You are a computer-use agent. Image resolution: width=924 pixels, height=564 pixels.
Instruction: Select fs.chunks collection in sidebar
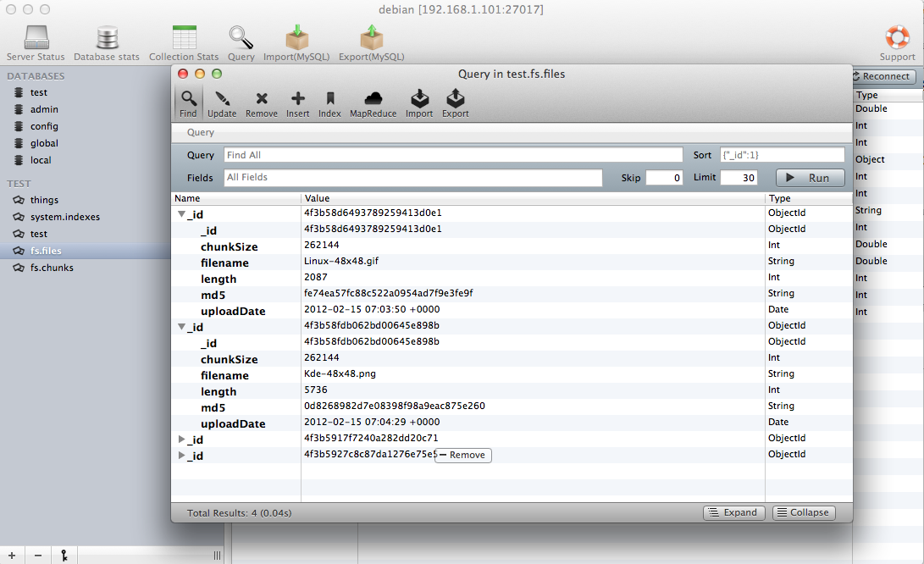tap(52, 268)
